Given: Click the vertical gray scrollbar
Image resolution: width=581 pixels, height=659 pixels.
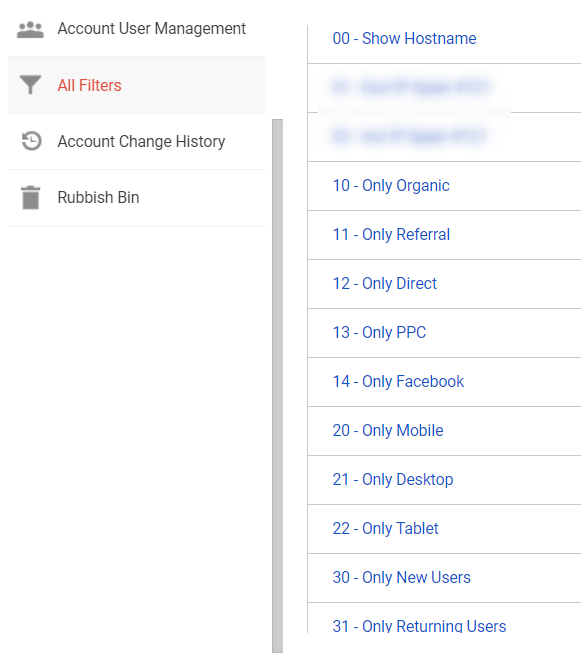Looking at the screenshot, I should (277, 386).
